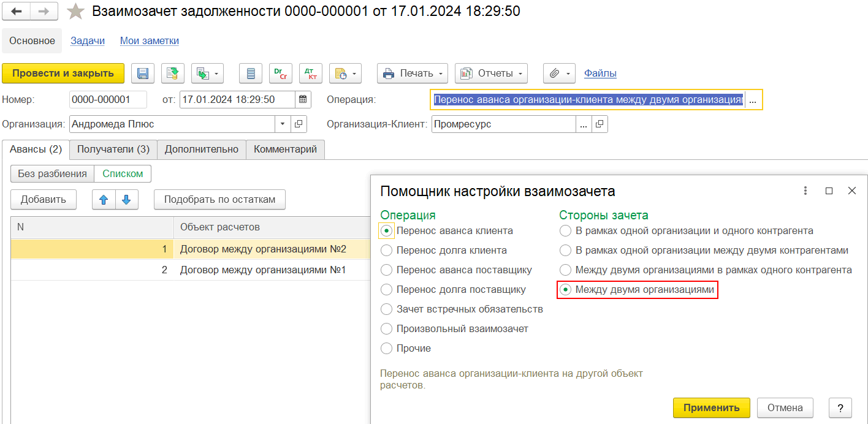
Task: Select Перенос аванса поставщику radio button
Action: pos(386,270)
